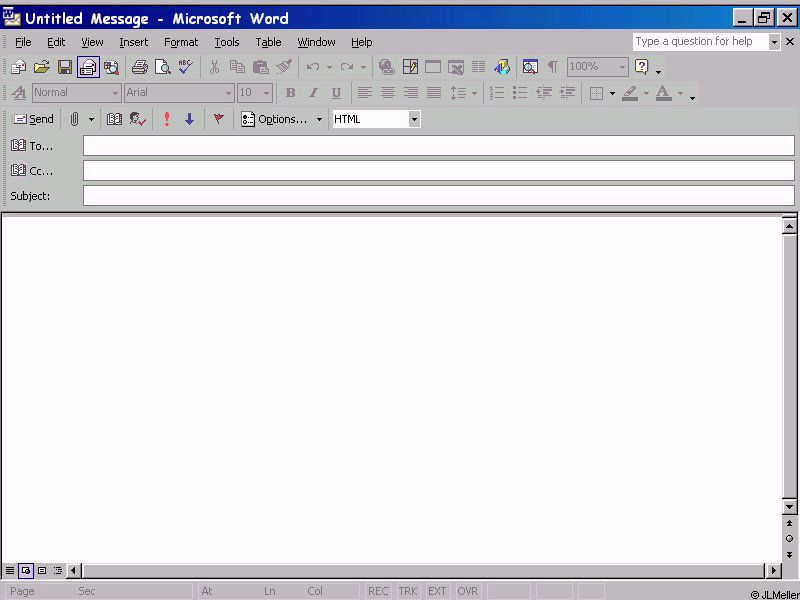Save the message with the floppy disk icon
This screenshot has width=800, height=600.
[65, 67]
